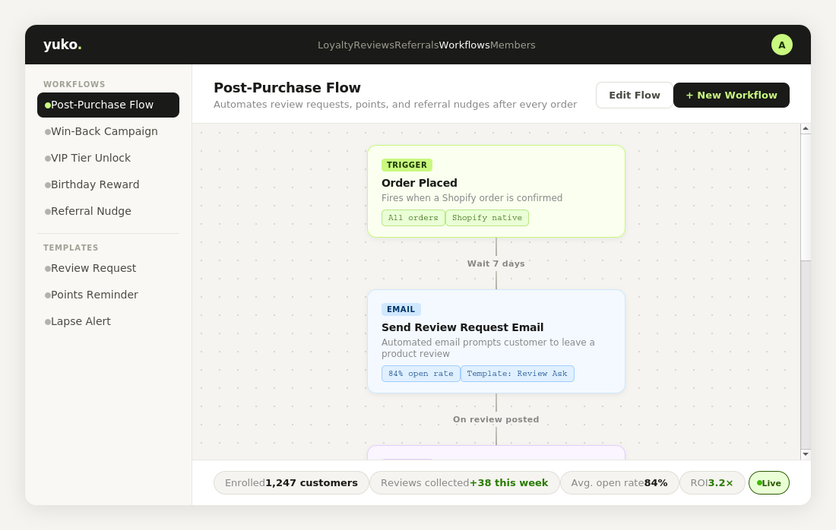Image resolution: width=836 pixels, height=530 pixels.
Task: Click the 'Template: Review Ask' tag
Action: coord(517,374)
